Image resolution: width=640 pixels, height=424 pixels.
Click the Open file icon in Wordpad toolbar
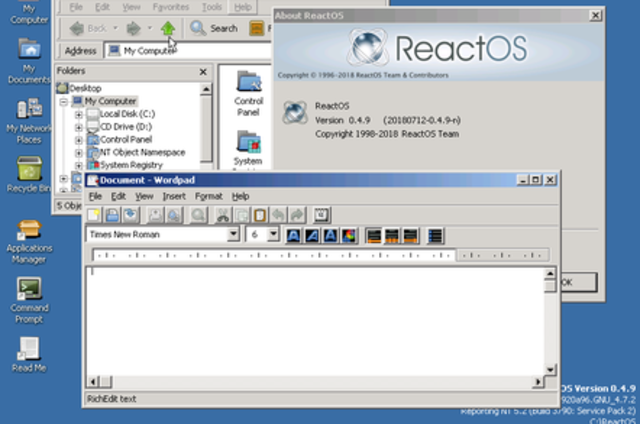point(112,215)
